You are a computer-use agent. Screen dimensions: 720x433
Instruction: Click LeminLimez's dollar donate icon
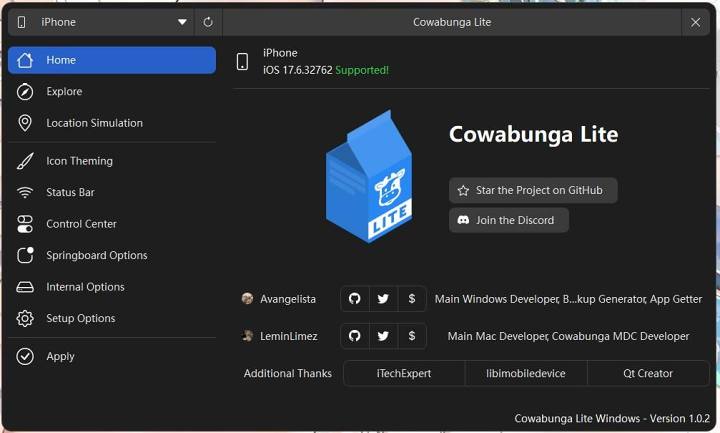(x=412, y=337)
